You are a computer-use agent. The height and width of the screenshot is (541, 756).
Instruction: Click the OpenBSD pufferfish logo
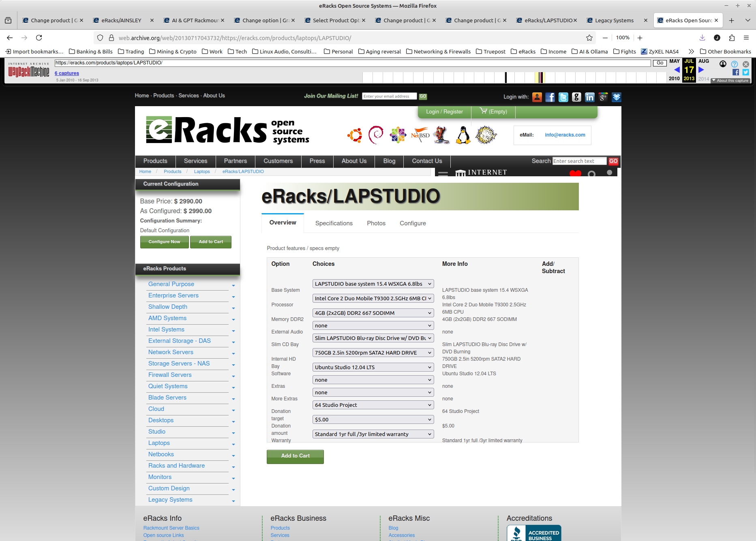point(486,135)
